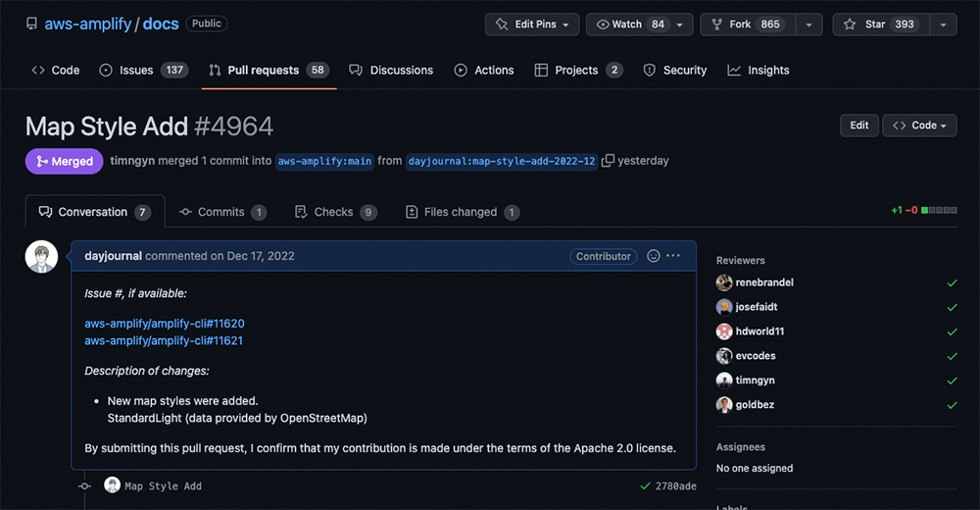The image size is (980, 510).
Task: Click the repository book icon
Action: 31,24
